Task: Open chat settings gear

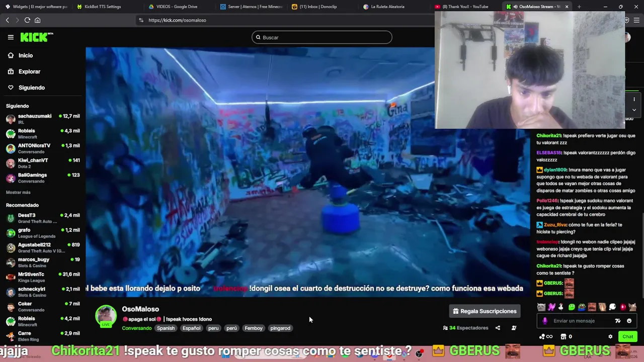Action: [x=610, y=337]
